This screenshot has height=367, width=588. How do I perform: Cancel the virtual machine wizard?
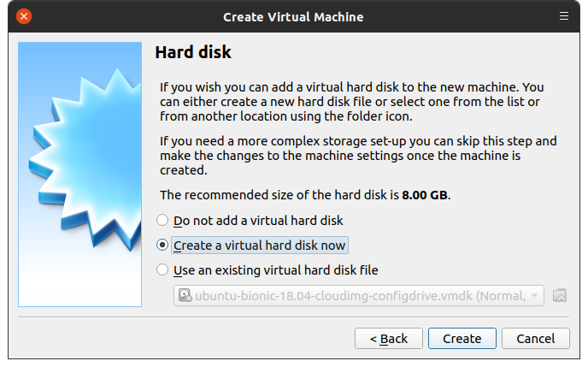tap(536, 339)
